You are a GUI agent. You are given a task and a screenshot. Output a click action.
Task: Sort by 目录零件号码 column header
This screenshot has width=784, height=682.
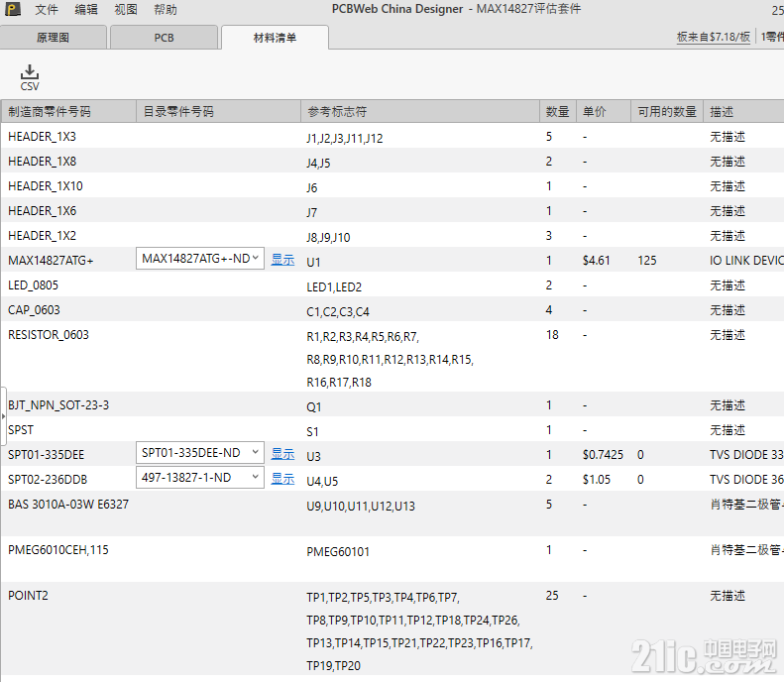pos(218,111)
